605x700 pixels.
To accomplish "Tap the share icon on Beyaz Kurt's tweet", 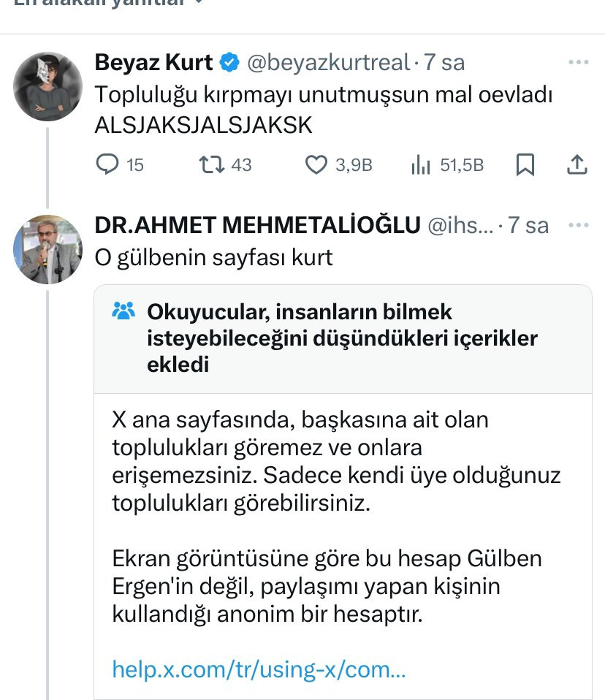I will pyautogui.click(x=577, y=165).
